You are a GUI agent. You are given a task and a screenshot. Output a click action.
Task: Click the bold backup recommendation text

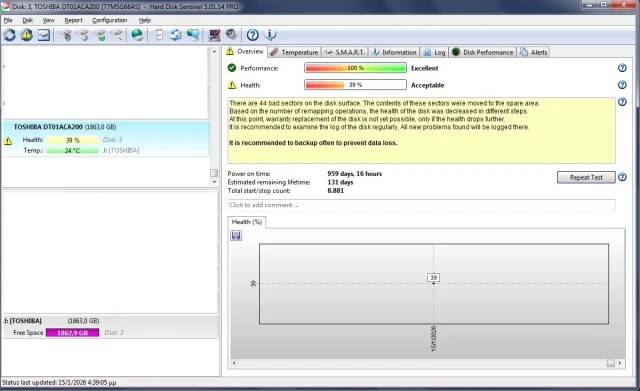pyautogui.click(x=313, y=143)
